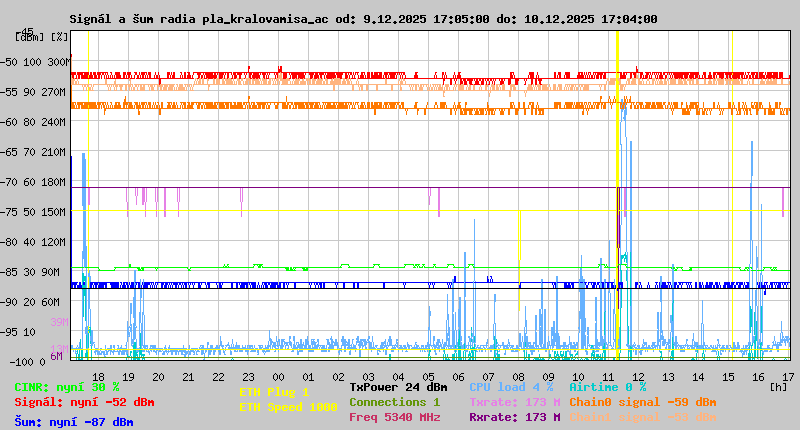Click the 'Rxrate: 173 M' legend label
The width and height of the screenshot is (800, 430).
[x=515, y=417]
